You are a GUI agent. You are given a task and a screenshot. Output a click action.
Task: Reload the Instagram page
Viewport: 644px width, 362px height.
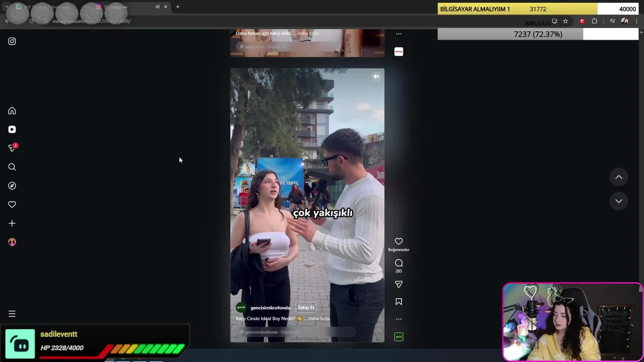coord(31,21)
